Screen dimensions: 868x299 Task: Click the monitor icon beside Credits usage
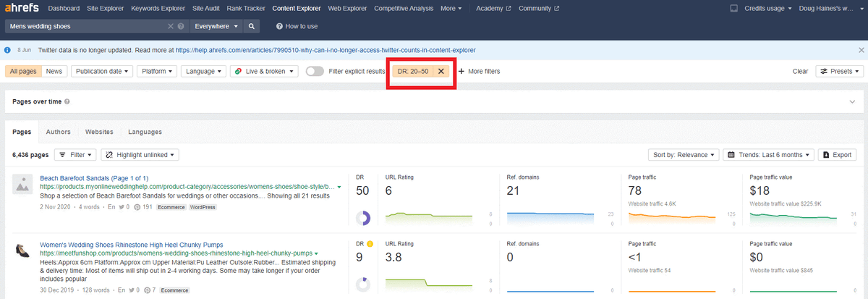(x=733, y=9)
